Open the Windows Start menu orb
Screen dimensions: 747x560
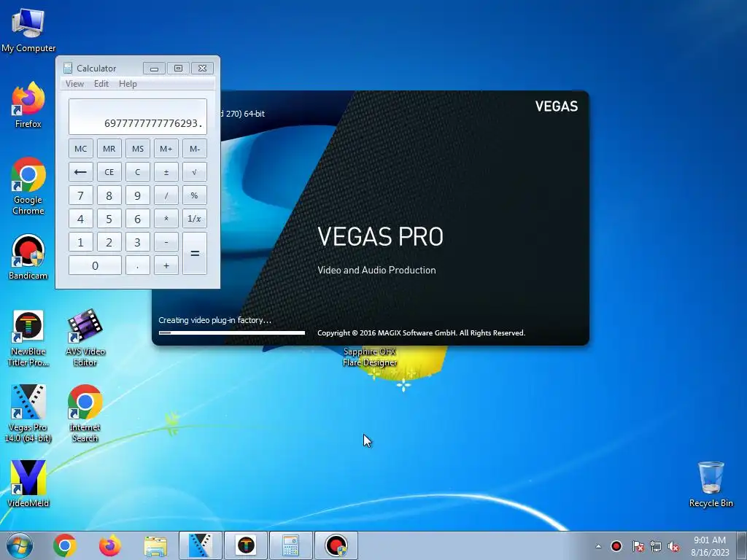tap(20, 545)
